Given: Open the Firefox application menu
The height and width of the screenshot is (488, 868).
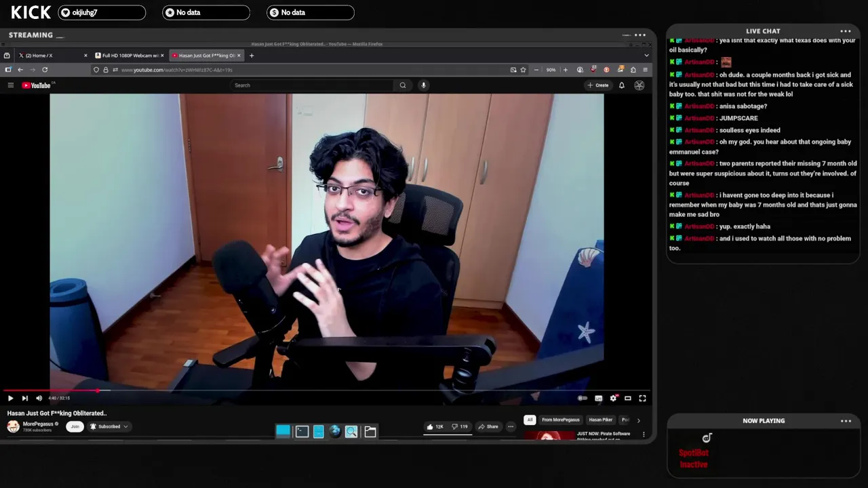Looking at the screenshot, I should click(645, 70).
